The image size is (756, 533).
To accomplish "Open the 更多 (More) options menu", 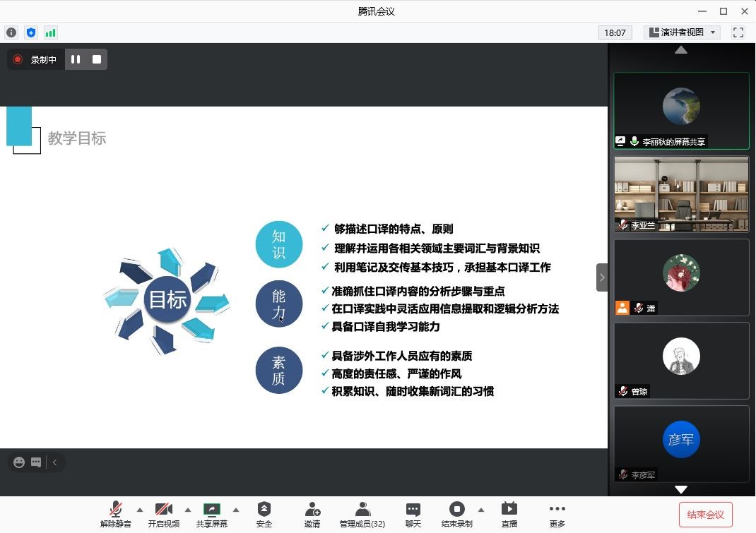I will click(x=557, y=513).
